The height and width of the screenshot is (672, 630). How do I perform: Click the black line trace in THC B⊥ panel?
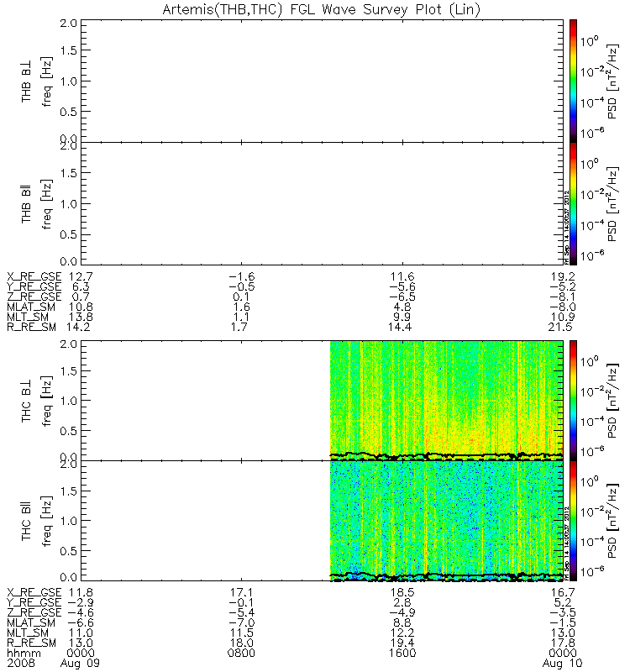pyautogui.click(x=447, y=455)
